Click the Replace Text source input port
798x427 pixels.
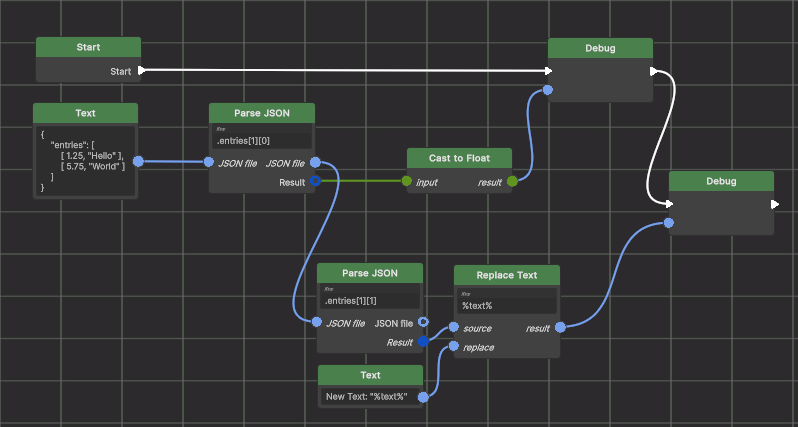tap(454, 327)
